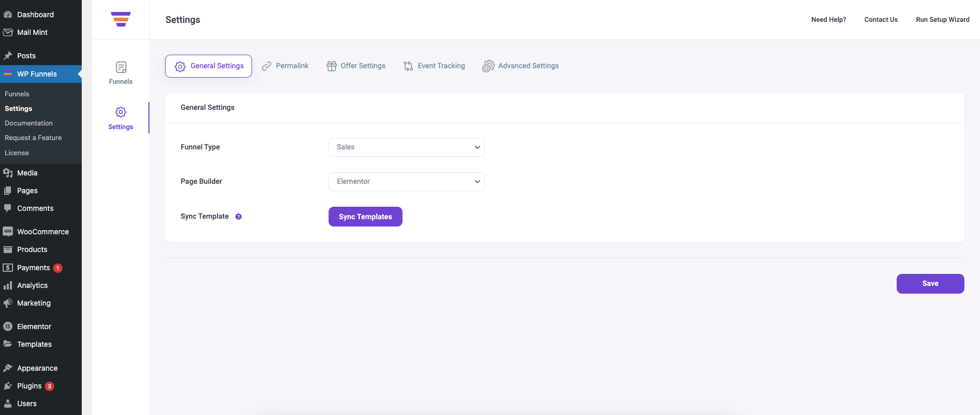
Task: Click the WooCommerce icon
Action: [x=8, y=232]
